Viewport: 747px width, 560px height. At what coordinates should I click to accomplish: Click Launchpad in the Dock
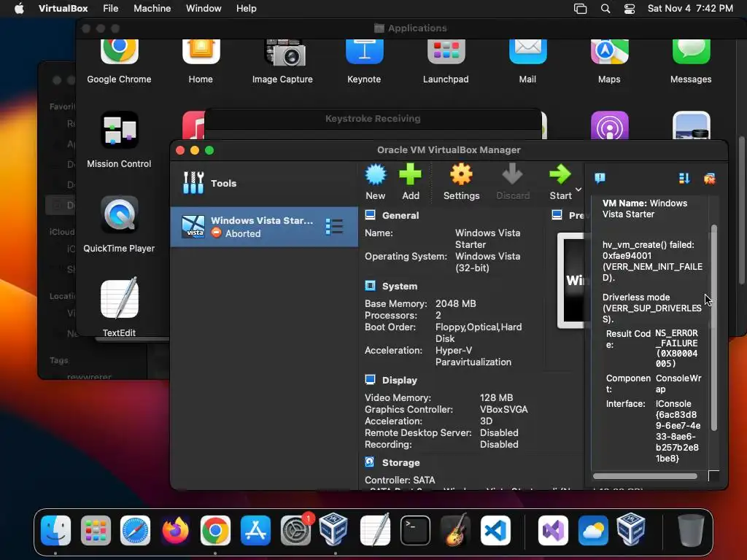pyautogui.click(x=96, y=530)
